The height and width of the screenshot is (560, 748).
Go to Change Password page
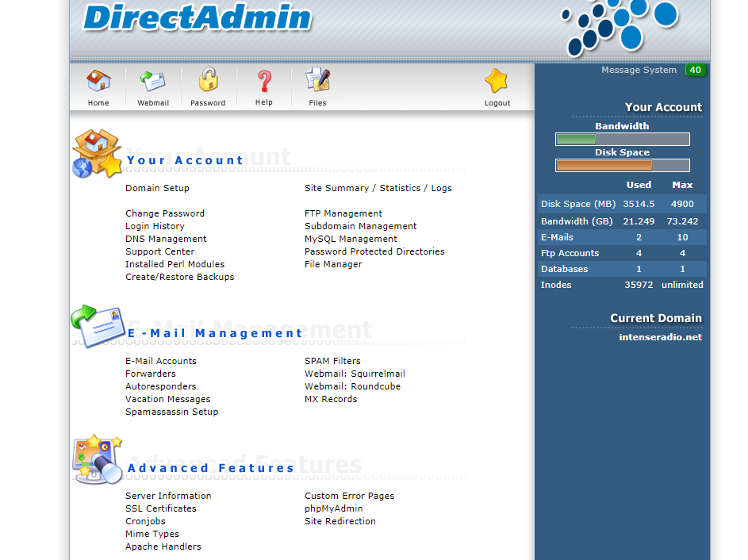[165, 213]
